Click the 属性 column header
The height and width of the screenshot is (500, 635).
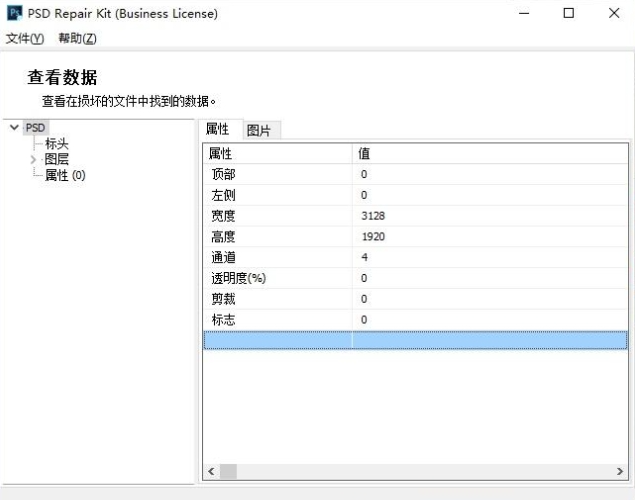277,153
